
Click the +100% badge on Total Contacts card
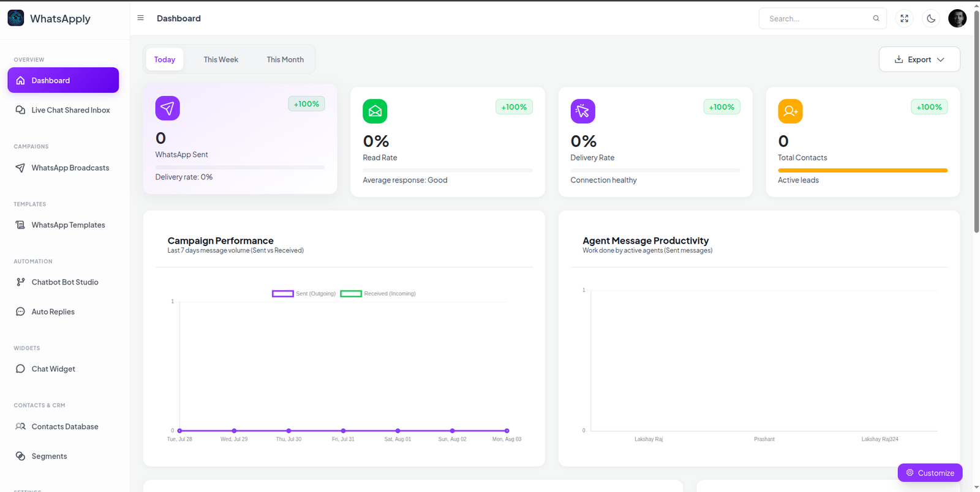(929, 107)
